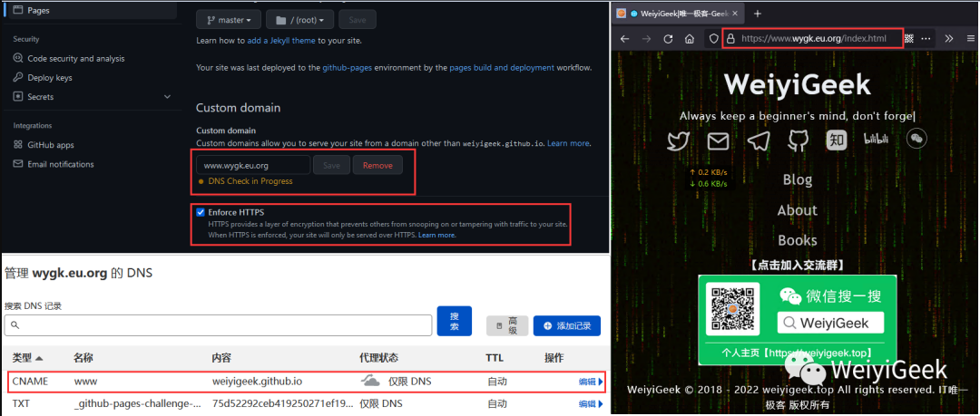Open GitHub apps settings
Image resolution: width=980 pixels, height=416 pixels.
click(x=51, y=145)
